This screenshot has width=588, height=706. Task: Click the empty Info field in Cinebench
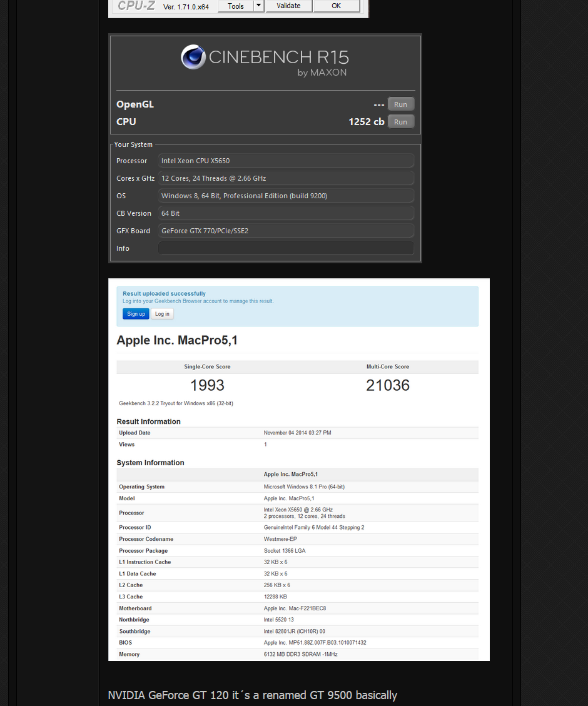286,248
